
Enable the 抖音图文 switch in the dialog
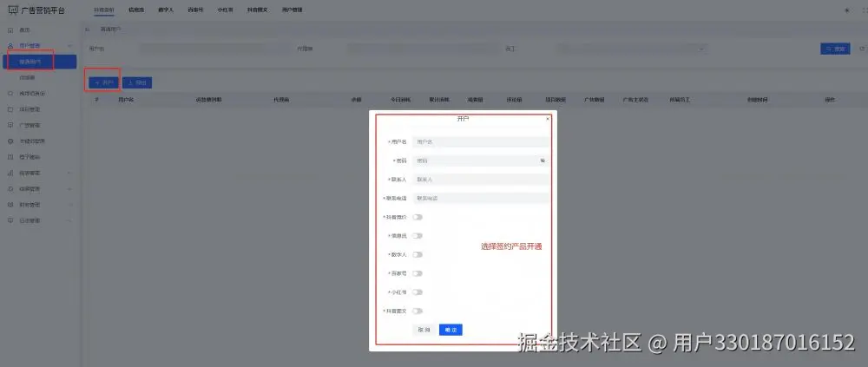(x=418, y=311)
